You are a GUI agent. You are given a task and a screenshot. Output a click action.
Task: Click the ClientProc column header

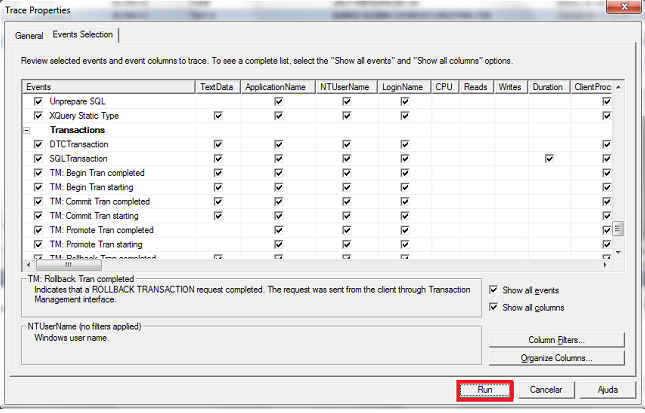[x=592, y=87]
